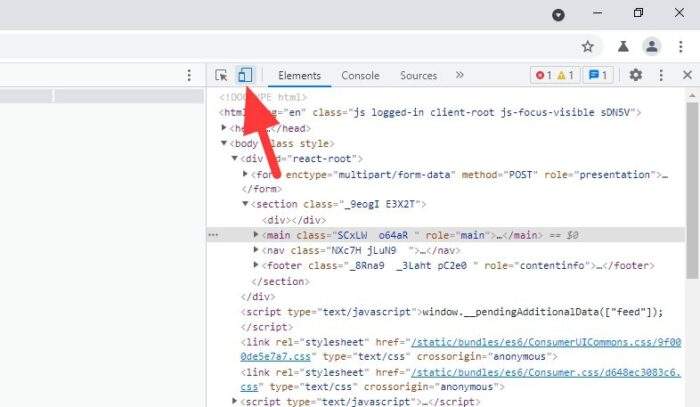Viewport: 700px width, 407px height.
Task: Select the closing </section> tag line
Action: (280, 282)
